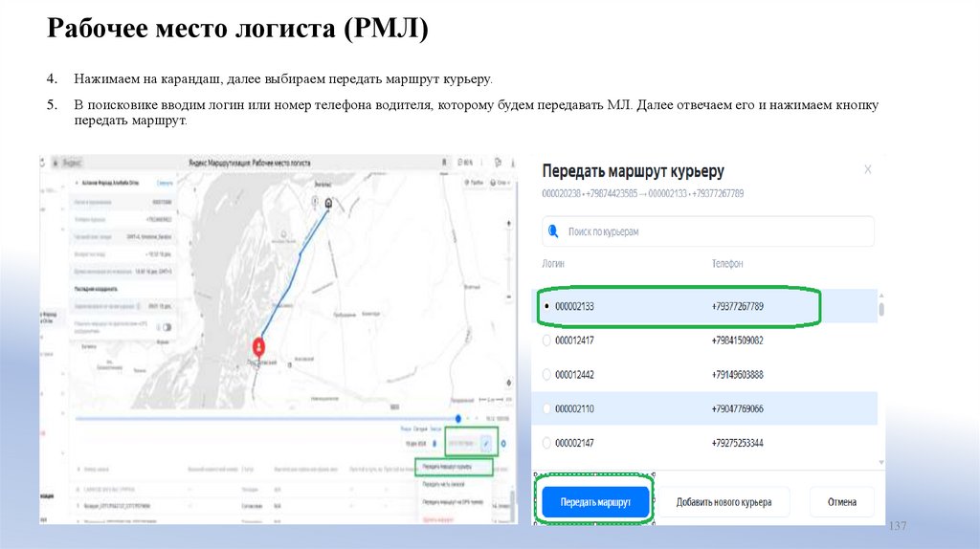Viewport: 980px width, 549px height.
Task: Click the red courier marker on the map
Action: coord(258,346)
